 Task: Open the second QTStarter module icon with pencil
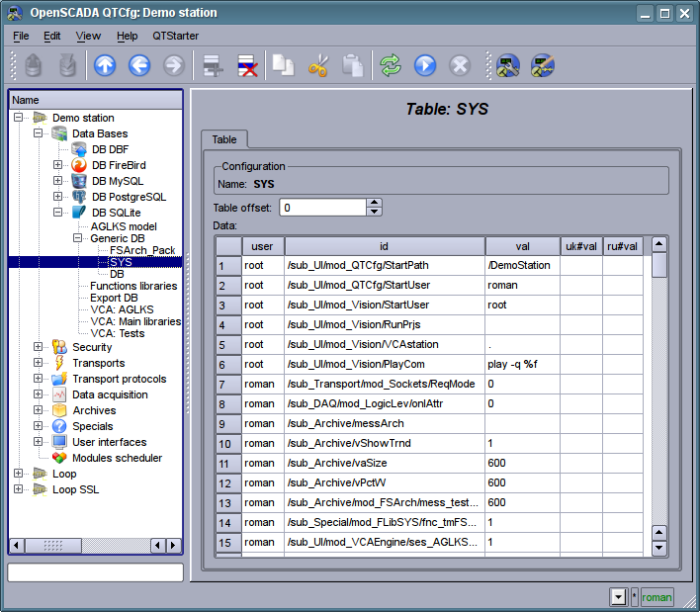(x=543, y=65)
